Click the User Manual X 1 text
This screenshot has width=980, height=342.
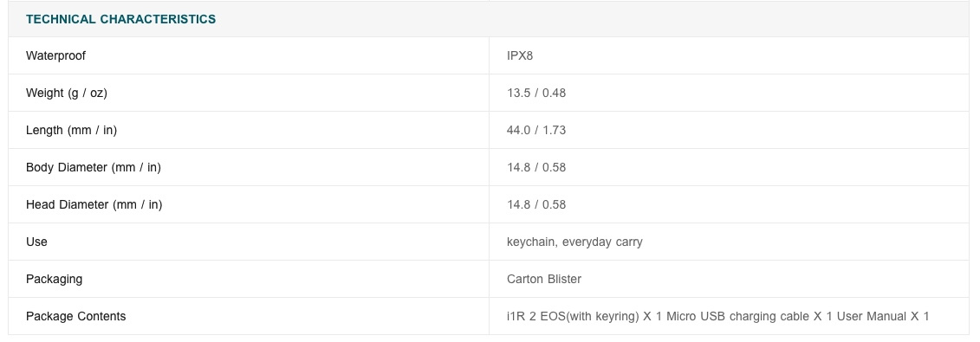pyautogui.click(x=882, y=316)
